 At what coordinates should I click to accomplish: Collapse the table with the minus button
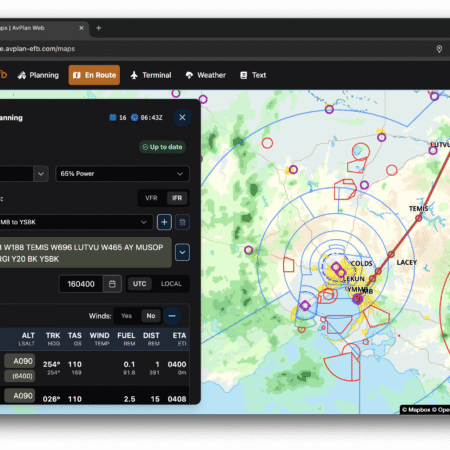tap(172, 316)
